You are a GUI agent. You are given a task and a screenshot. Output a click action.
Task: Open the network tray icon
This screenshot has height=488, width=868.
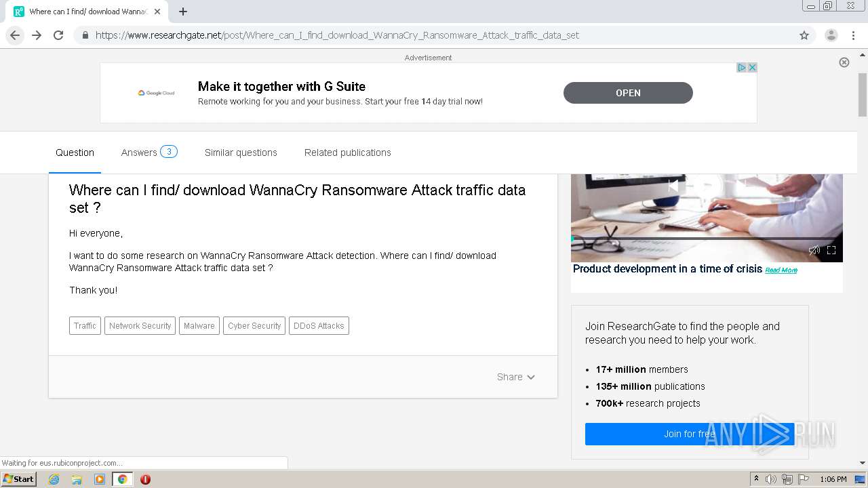787,479
